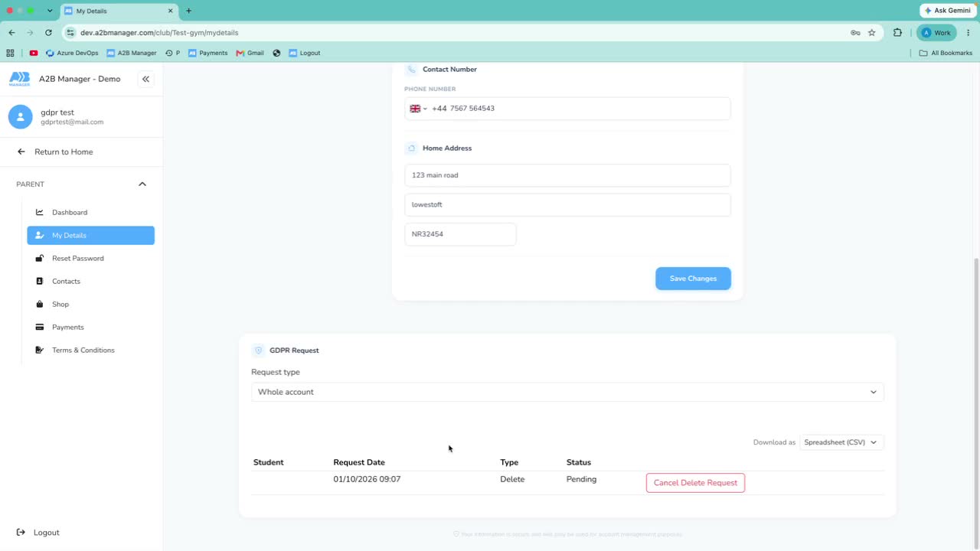The height and width of the screenshot is (551, 980).
Task: Open the browser extensions puzzle icon
Action: [x=897, y=33]
